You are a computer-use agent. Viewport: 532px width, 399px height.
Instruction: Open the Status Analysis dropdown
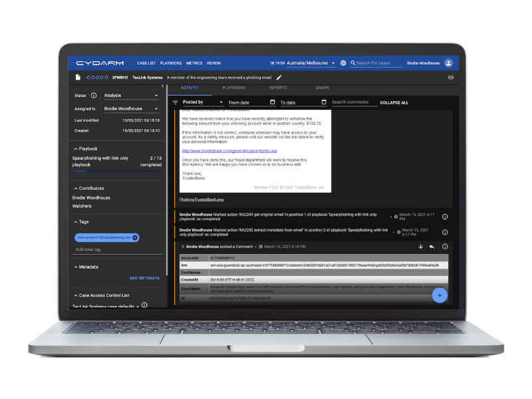tap(131, 96)
